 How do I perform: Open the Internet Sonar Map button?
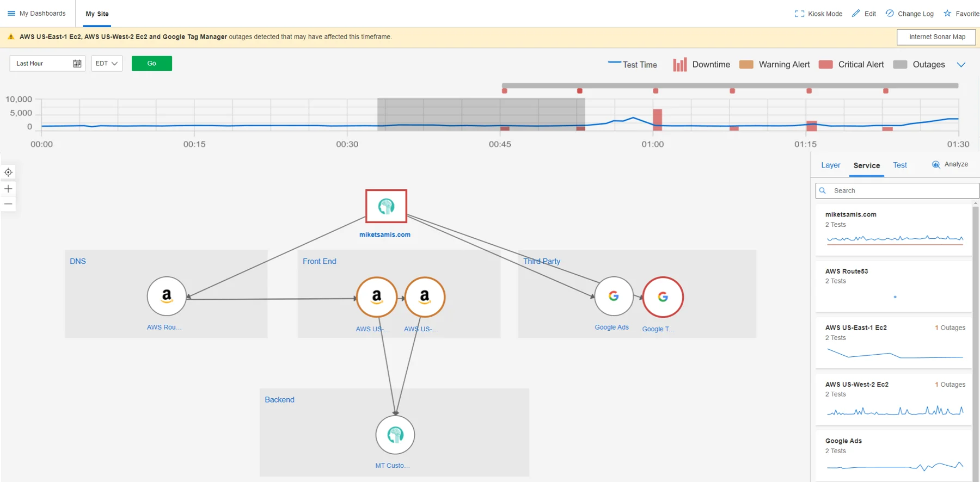pos(937,37)
